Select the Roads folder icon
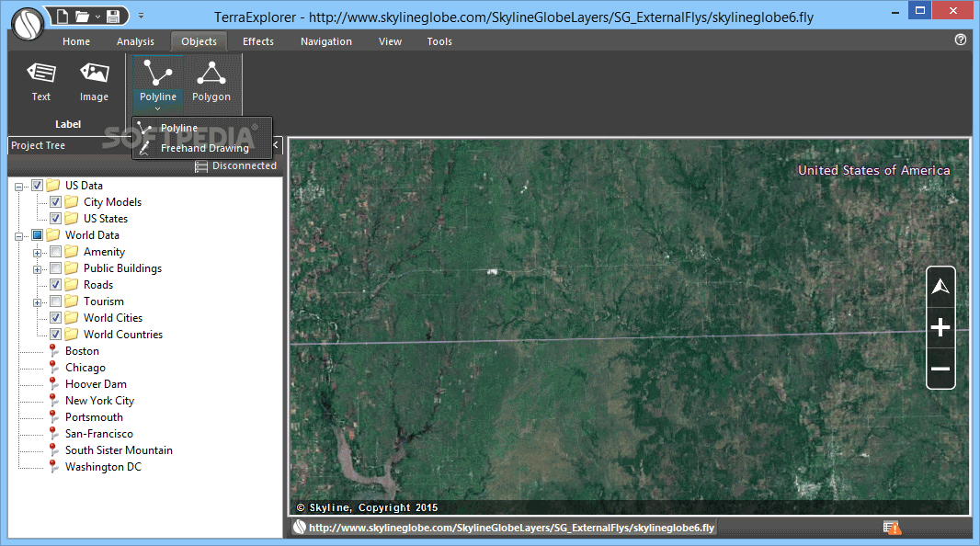 (72, 284)
